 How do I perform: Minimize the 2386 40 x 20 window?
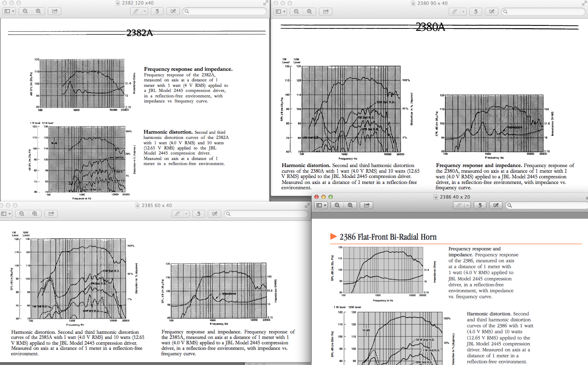click(324, 197)
